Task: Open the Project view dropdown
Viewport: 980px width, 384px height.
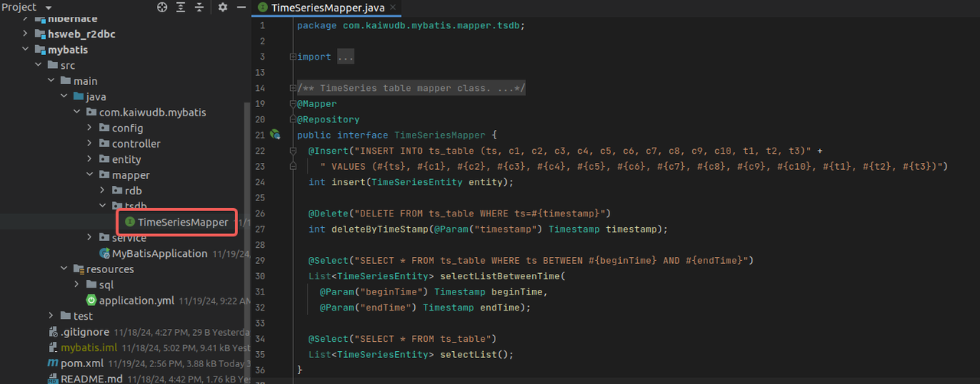Action: pos(49,7)
